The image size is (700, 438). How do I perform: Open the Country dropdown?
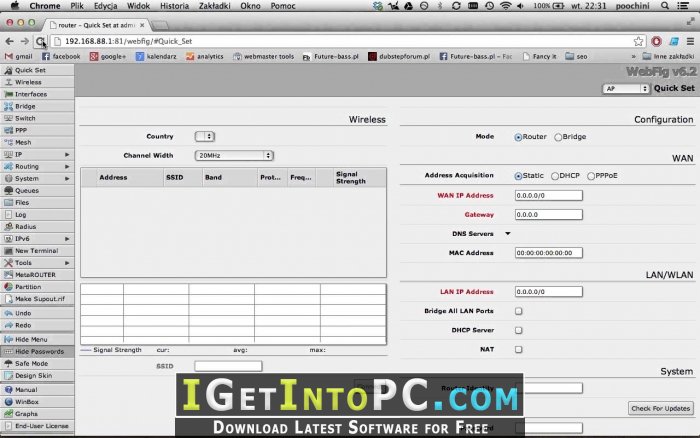205,136
